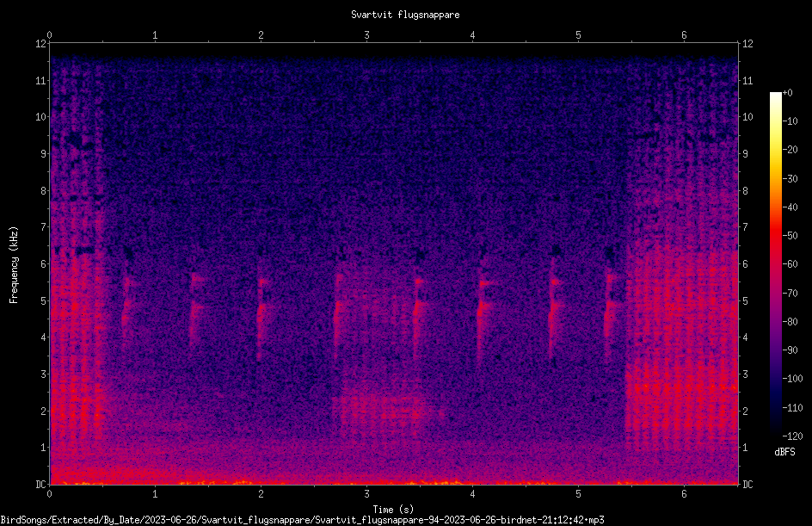812x526 pixels.
Task: Click the 'Time (s)' axis label
Action: 393,510
